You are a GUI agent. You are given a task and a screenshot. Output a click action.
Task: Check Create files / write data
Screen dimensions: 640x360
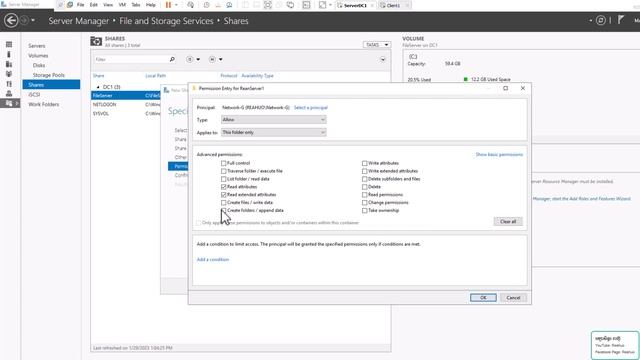click(x=224, y=202)
